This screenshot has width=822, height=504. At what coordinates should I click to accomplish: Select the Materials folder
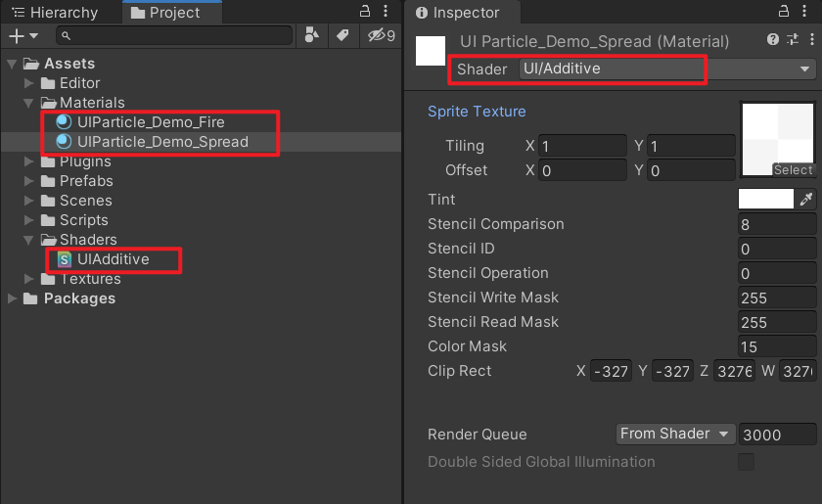coord(92,103)
